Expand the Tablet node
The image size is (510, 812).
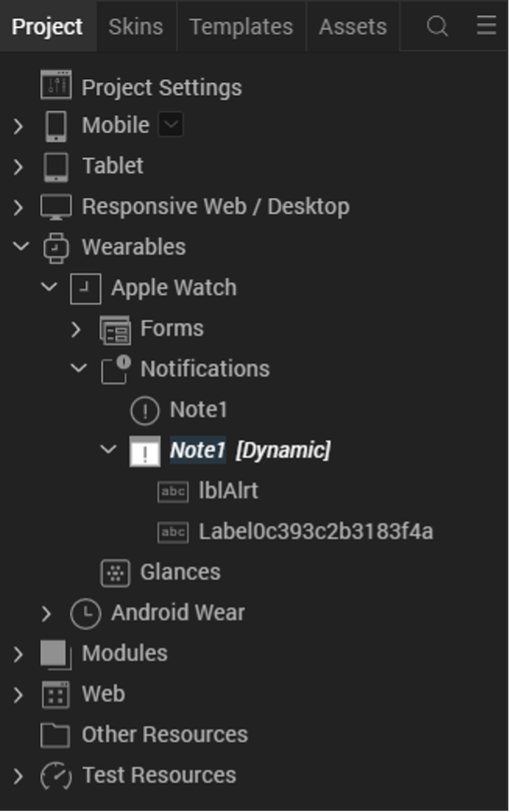click(x=19, y=167)
